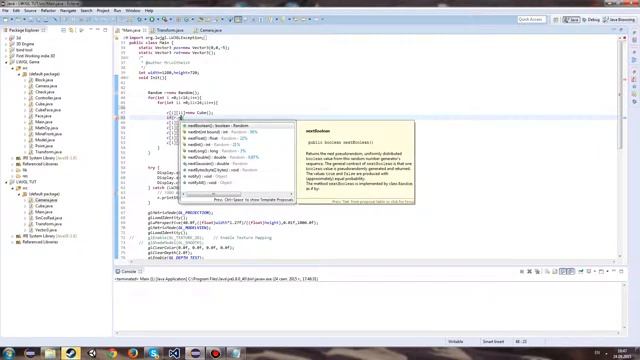
Task: Click the Clear Console icon
Action: coord(547,271)
